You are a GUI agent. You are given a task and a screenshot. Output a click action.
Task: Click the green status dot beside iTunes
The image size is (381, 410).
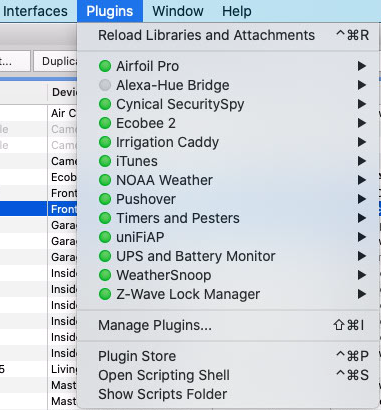[105, 161]
